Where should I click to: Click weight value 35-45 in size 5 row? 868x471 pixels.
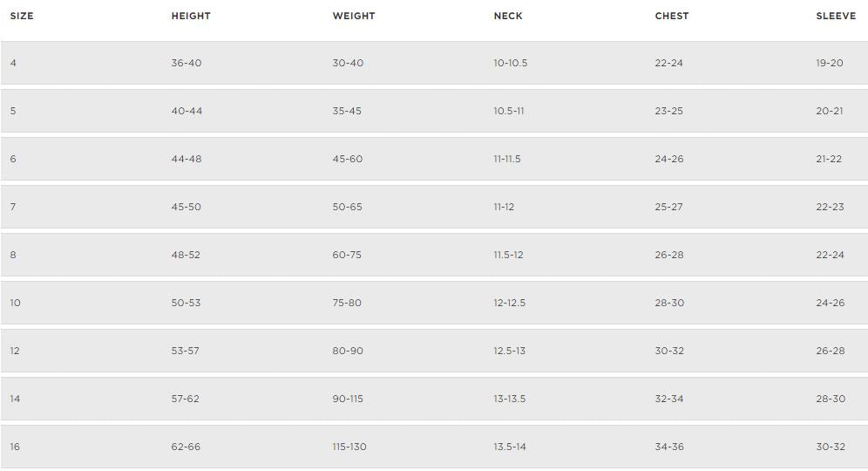pyautogui.click(x=347, y=111)
